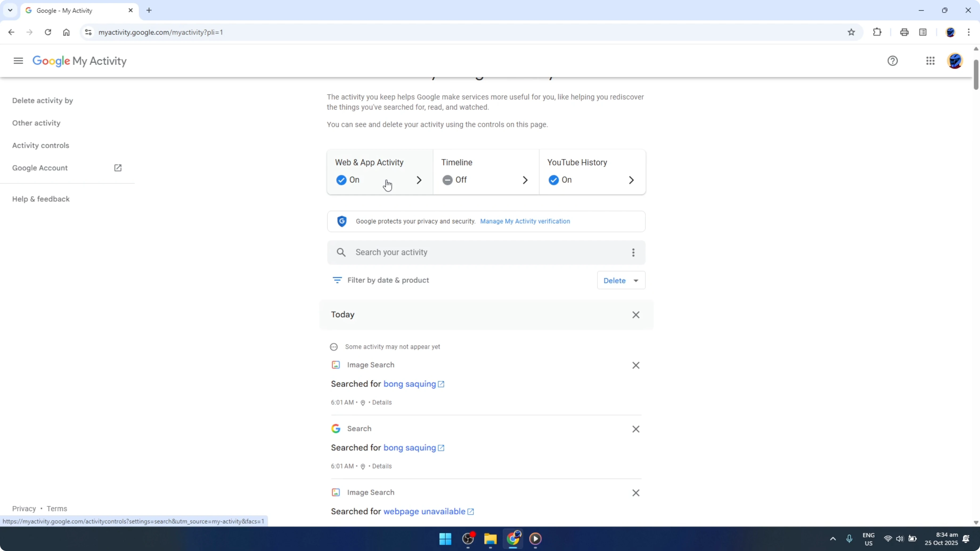Click the search magnifier icon in activity search
Screen dimensions: 980x551
tap(341, 253)
